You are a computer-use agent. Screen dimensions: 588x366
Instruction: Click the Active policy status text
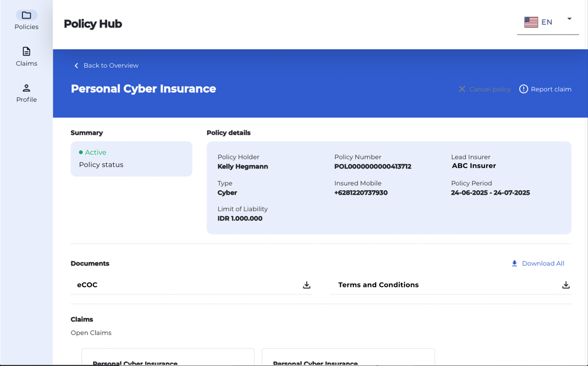(95, 152)
